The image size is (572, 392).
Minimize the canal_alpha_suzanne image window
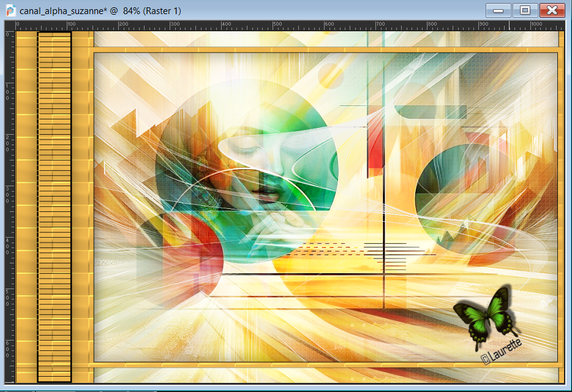[499, 10]
